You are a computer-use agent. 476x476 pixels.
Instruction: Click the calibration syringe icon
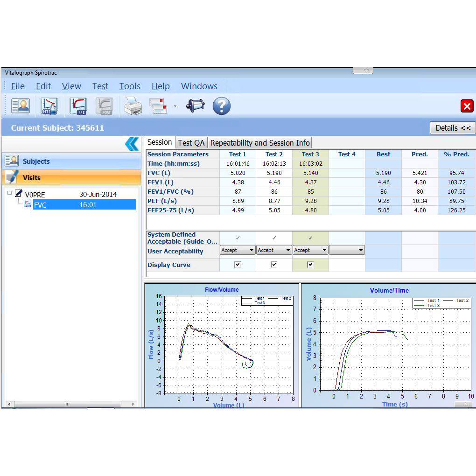point(195,106)
